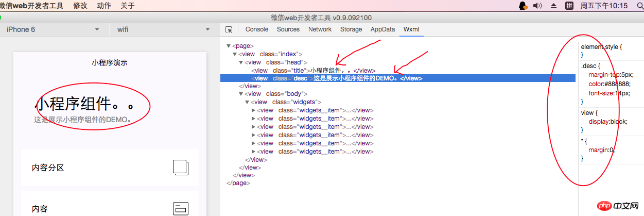Screen dimensions: 644x216
Task: Edit the display:block declaration
Action: 608,122
